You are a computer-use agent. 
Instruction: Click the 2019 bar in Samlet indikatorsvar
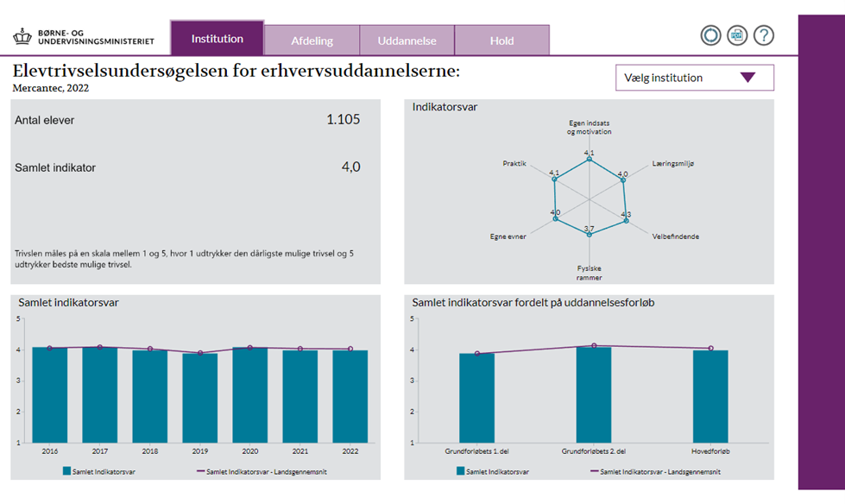click(x=199, y=397)
